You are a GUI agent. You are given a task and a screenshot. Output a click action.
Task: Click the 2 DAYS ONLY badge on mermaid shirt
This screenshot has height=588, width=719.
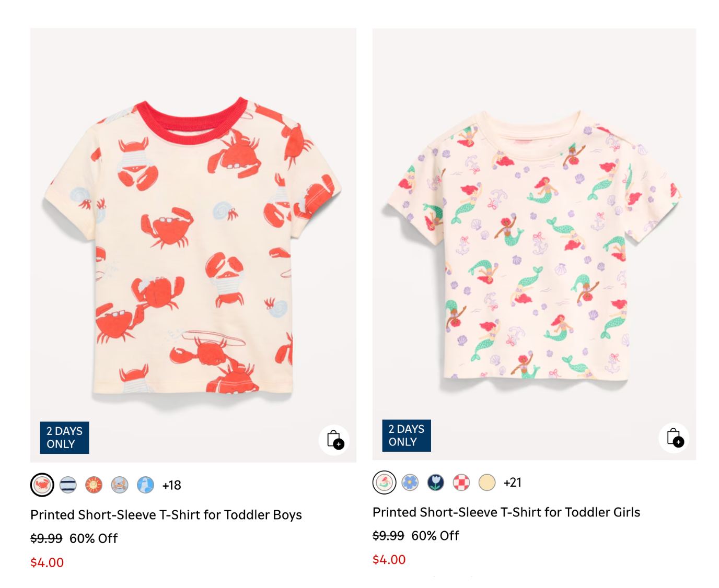click(407, 436)
